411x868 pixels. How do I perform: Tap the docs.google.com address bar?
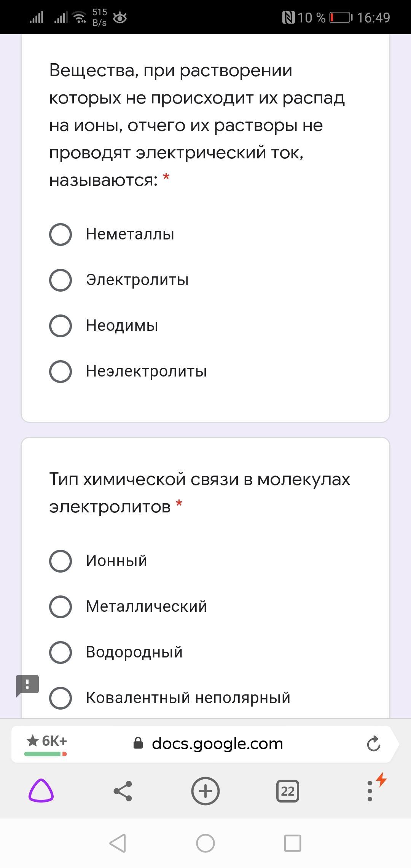tap(217, 744)
